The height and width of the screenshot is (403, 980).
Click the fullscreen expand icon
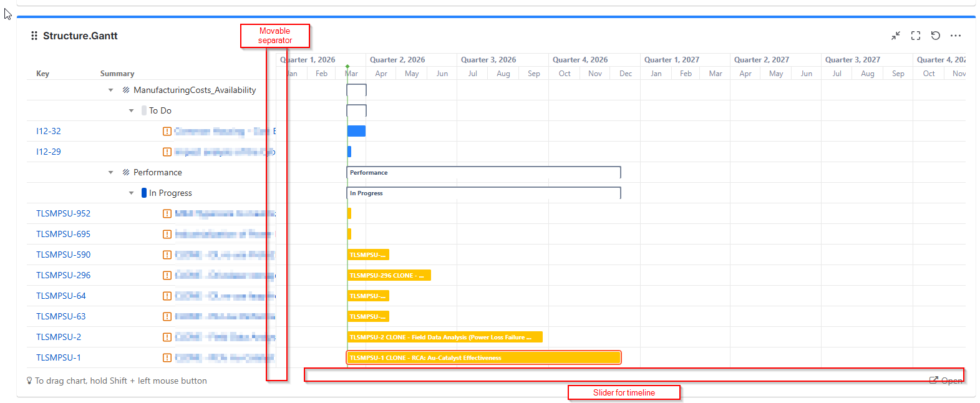tap(916, 36)
